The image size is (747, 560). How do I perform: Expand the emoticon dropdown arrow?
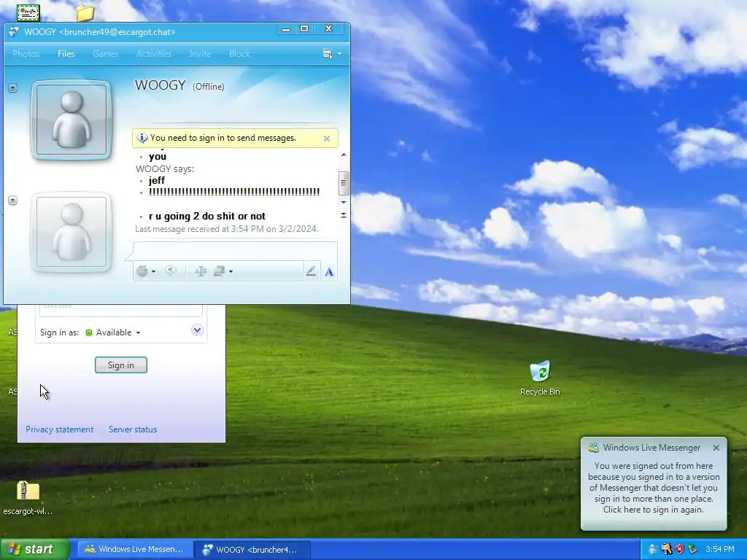[x=153, y=271]
